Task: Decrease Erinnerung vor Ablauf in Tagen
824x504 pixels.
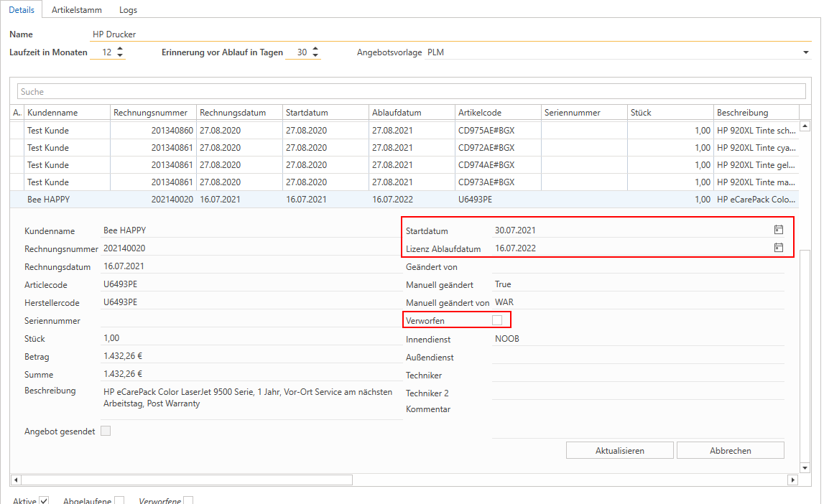Action: (315, 56)
